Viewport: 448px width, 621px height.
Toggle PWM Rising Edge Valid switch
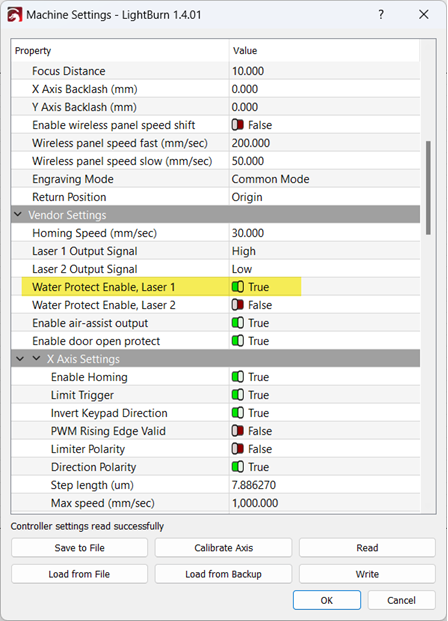point(238,431)
